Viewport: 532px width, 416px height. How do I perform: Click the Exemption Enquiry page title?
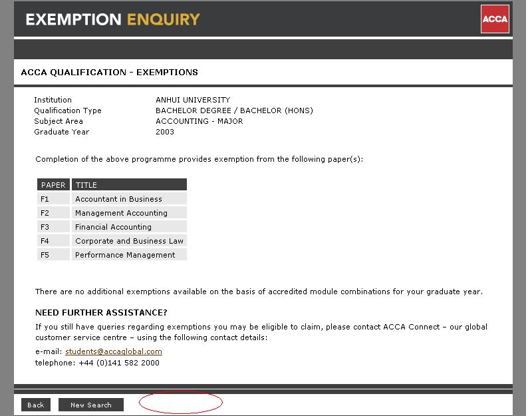[112, 19]
